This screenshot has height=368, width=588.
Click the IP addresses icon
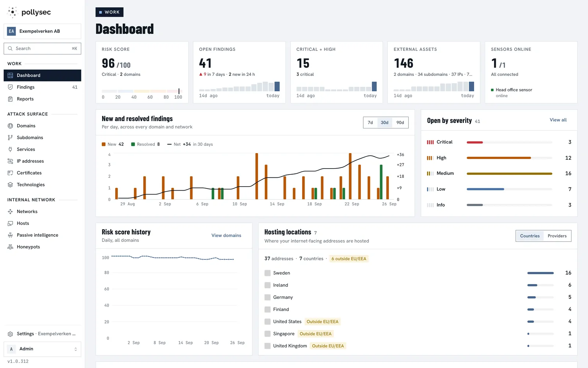(x=10, y=161)
